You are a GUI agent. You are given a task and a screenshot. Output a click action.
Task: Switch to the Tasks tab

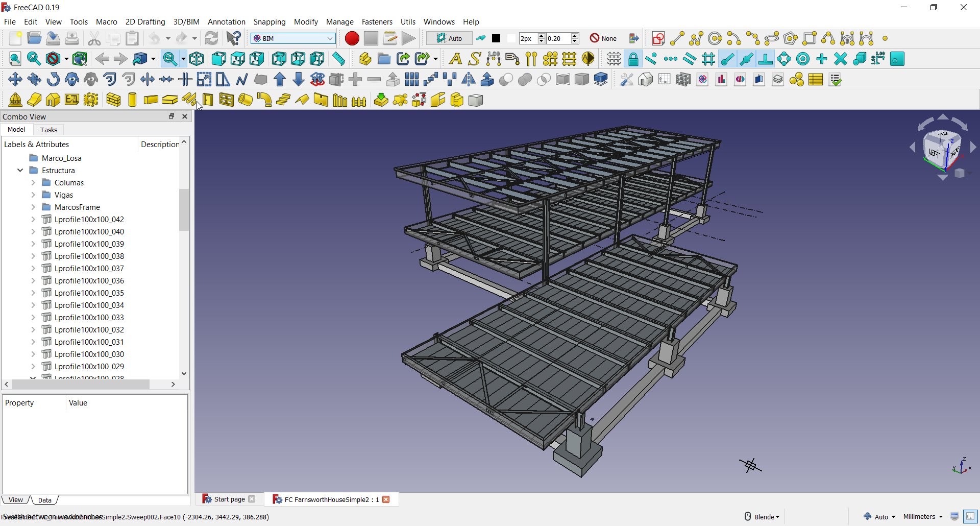point(48,130)
